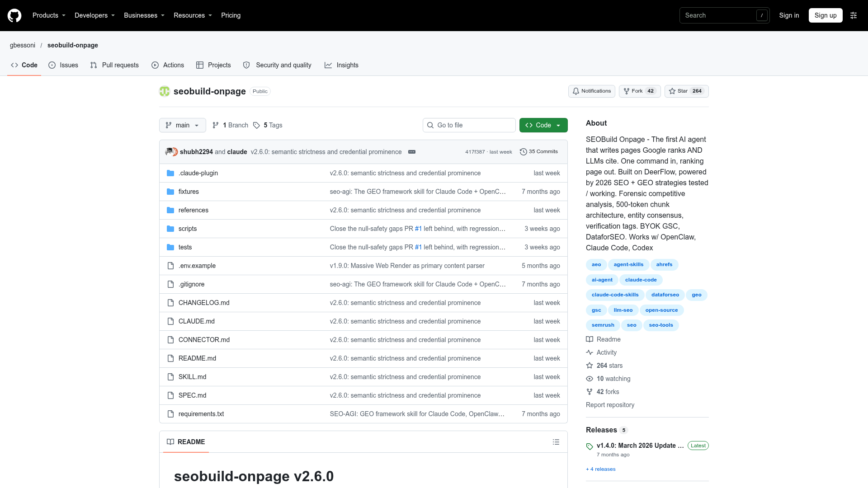
Task: Click the Sign up button
Action: (x=826, y=15)
